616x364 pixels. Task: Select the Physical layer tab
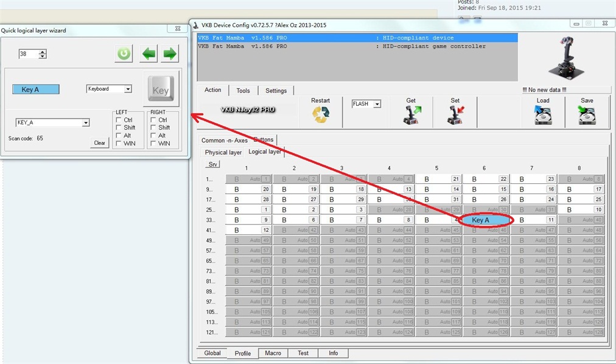click(223, 152)
